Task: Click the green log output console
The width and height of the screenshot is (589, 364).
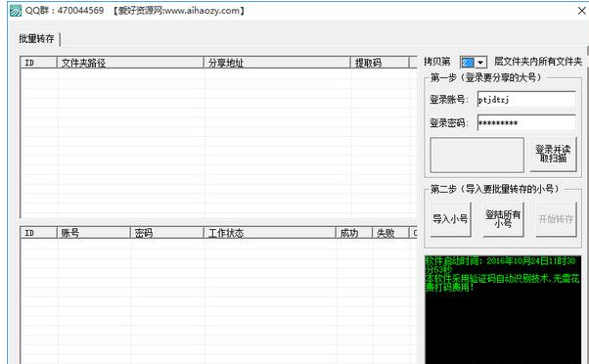Action: pyautogui.click(x=503, y=309)
